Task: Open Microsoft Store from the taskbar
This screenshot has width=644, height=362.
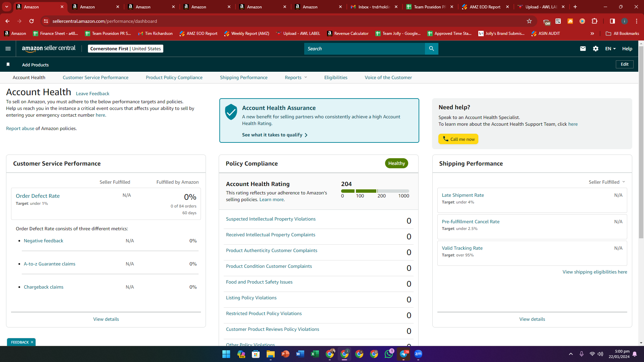Action: [x=256, y=354]
